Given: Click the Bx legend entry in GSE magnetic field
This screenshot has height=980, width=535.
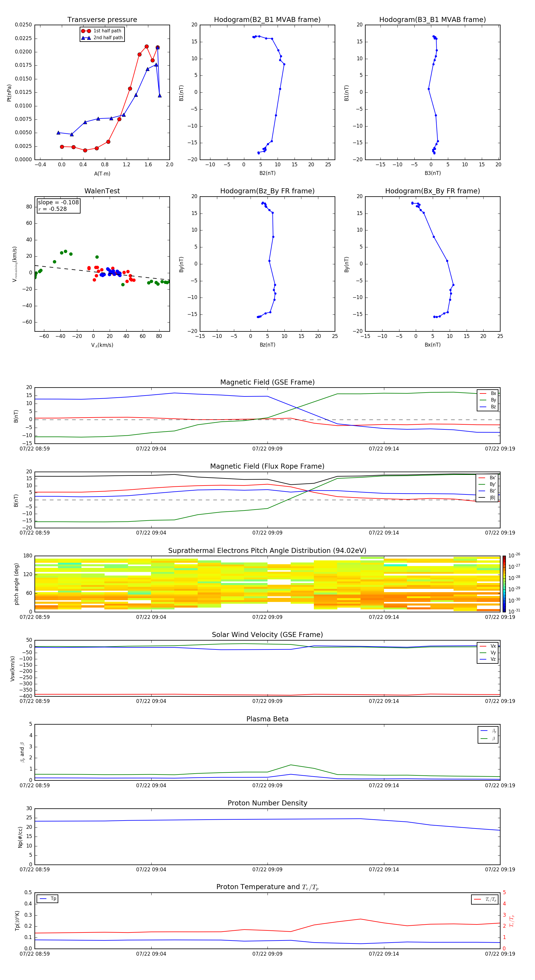Looking at the screenshot, I should [488, 394].
